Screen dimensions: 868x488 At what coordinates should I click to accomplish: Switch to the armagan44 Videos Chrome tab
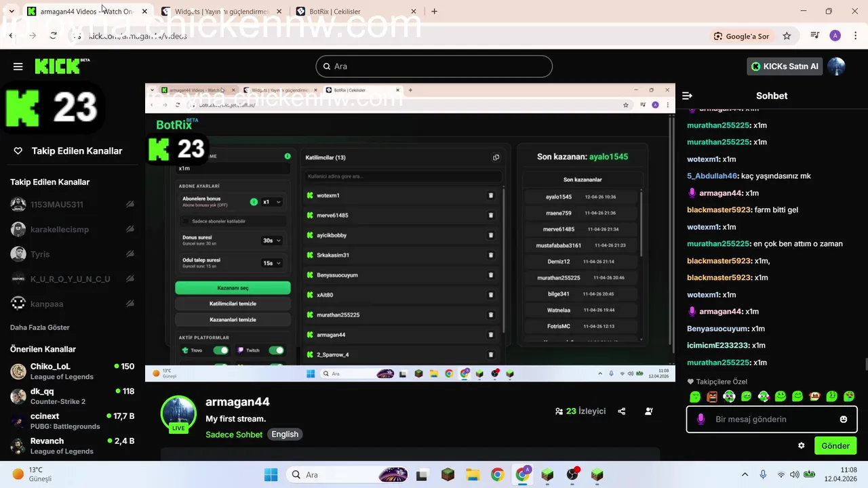coord(87,11)
